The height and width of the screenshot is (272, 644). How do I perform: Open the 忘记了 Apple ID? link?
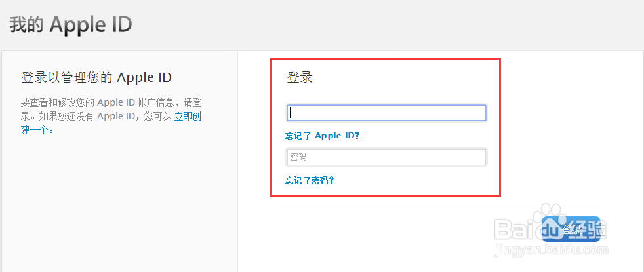pos(323,136)
